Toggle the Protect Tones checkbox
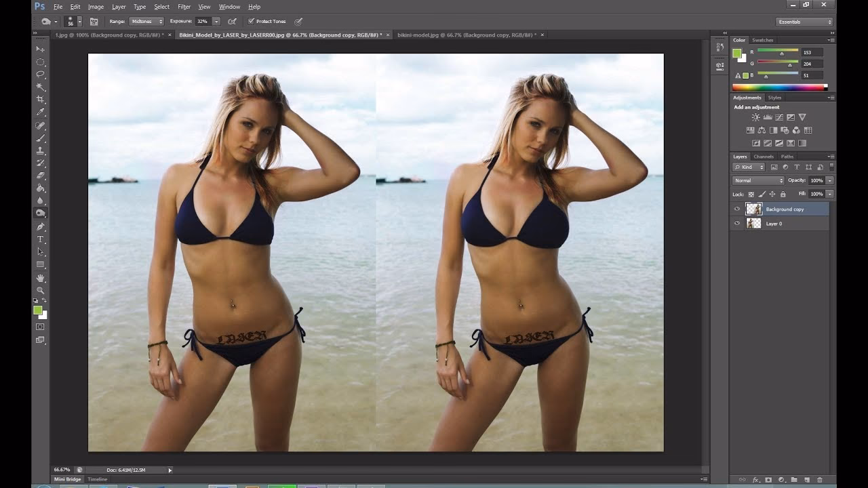Image resolution: width=868 pixels, height=488 pixels. (252, 21)
